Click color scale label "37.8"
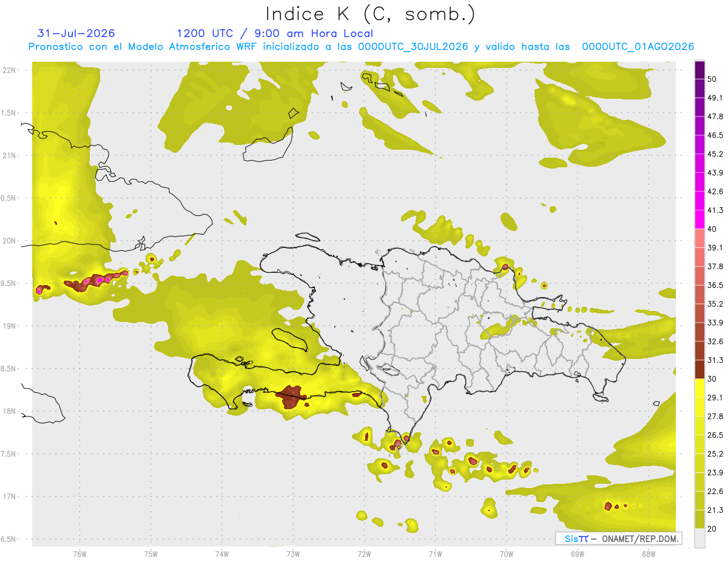Image resolution: width=728 pixels, height=562 pixels. pyautogui.click(x=715, y=266)
